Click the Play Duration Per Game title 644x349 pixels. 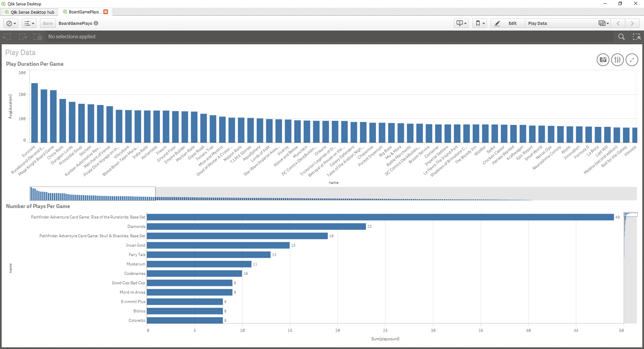(35, 64)
